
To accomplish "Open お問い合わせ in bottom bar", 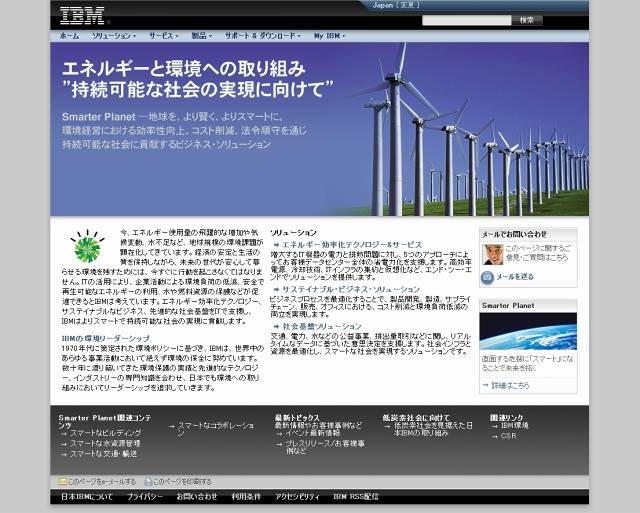I will point(197,497).
